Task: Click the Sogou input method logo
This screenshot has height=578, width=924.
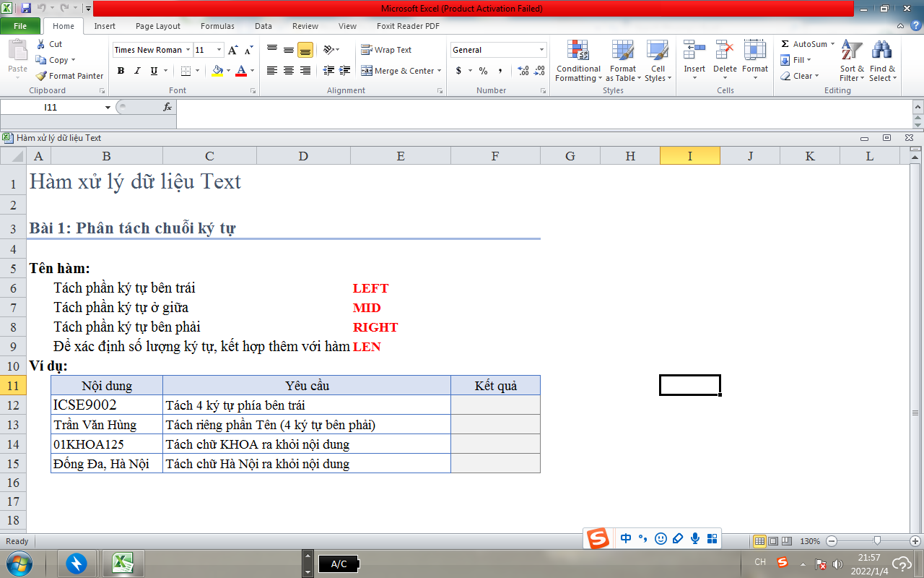Action: coord(597,538)
